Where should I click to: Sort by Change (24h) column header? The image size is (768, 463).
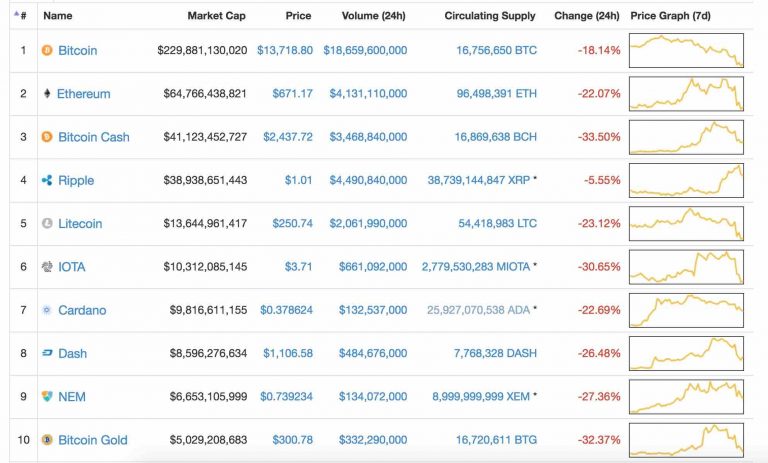tap(587, 16)
